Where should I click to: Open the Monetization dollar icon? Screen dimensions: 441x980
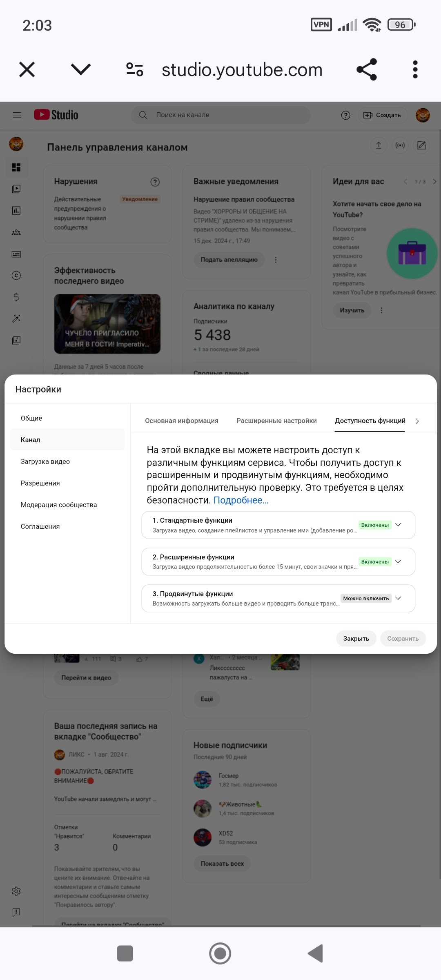tap(16, 297)
